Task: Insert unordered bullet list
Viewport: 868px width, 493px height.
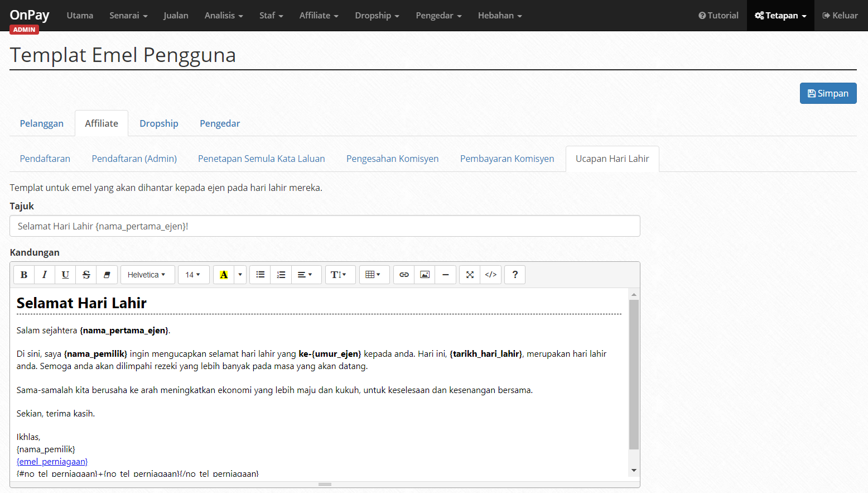Action: pyautogui.click(x=260, y=275)
